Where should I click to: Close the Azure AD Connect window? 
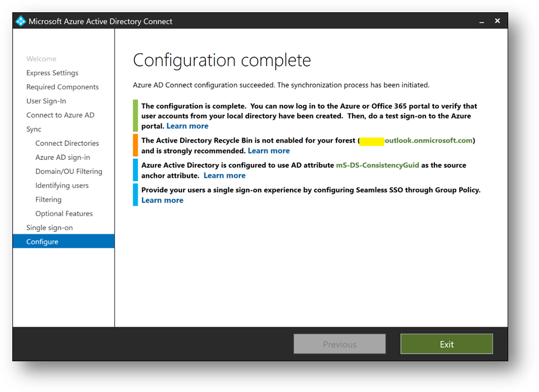tap(497, 21)
